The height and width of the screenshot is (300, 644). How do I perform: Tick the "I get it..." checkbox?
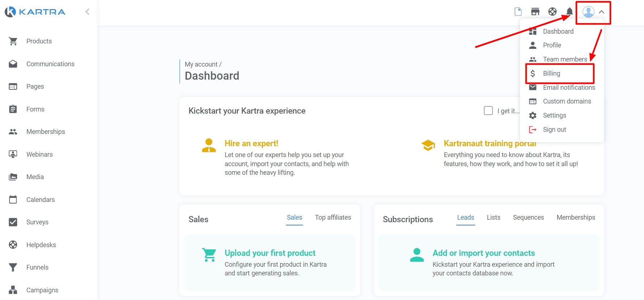click(488, 111)
